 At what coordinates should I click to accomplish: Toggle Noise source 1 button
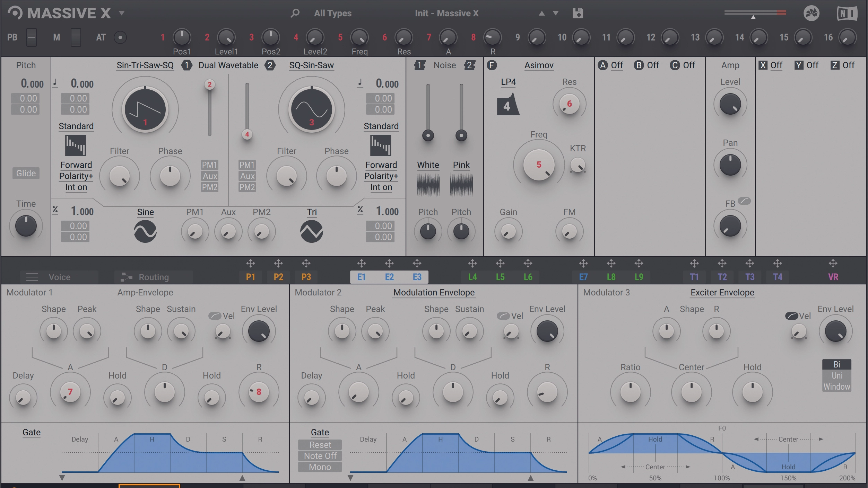point(419,65)
